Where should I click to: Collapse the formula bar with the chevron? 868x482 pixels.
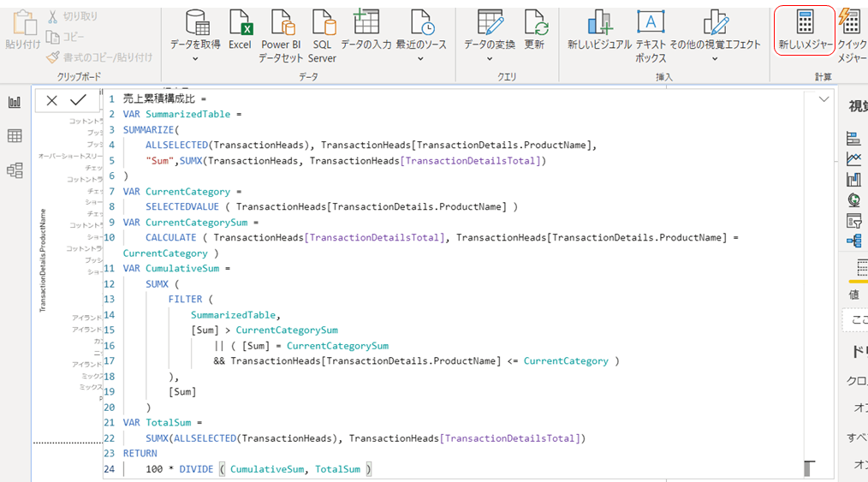coord(823,99)
